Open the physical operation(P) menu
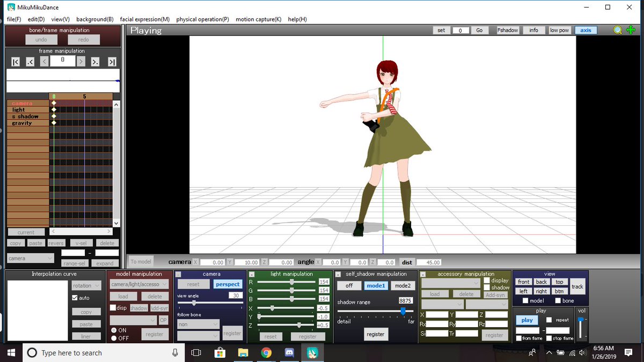 click(202, 19)
